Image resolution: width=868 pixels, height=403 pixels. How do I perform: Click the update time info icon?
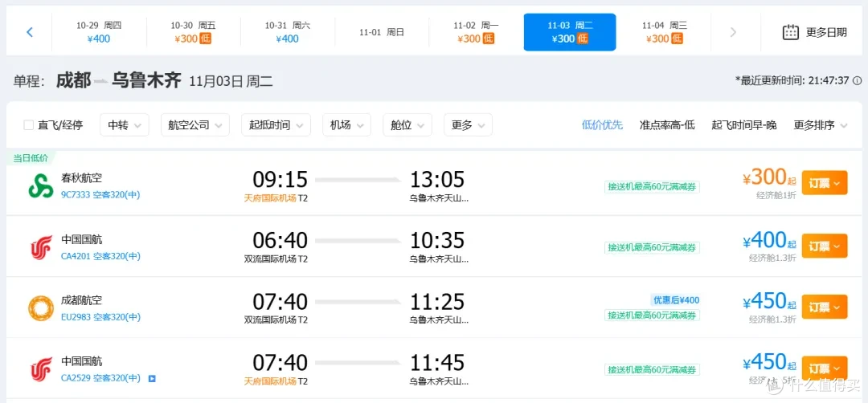point(857,81)
